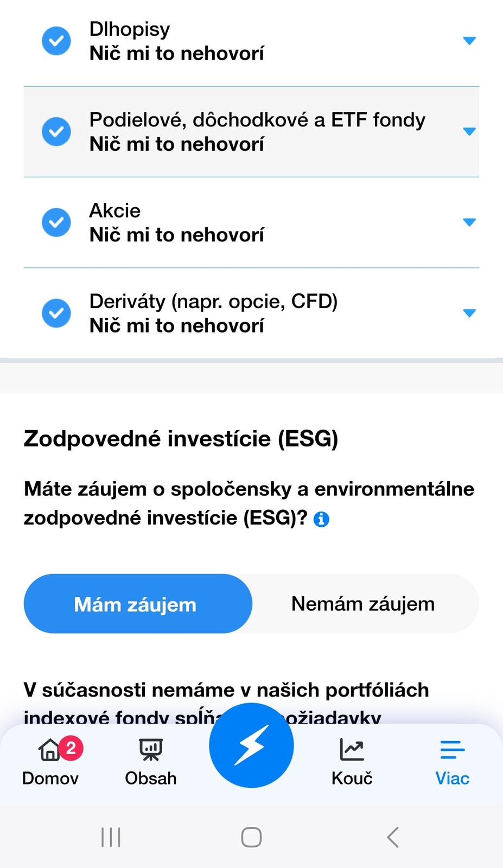
Task: Toggle the Dlhopisy blue checkmark
Action: pos(56,41)
